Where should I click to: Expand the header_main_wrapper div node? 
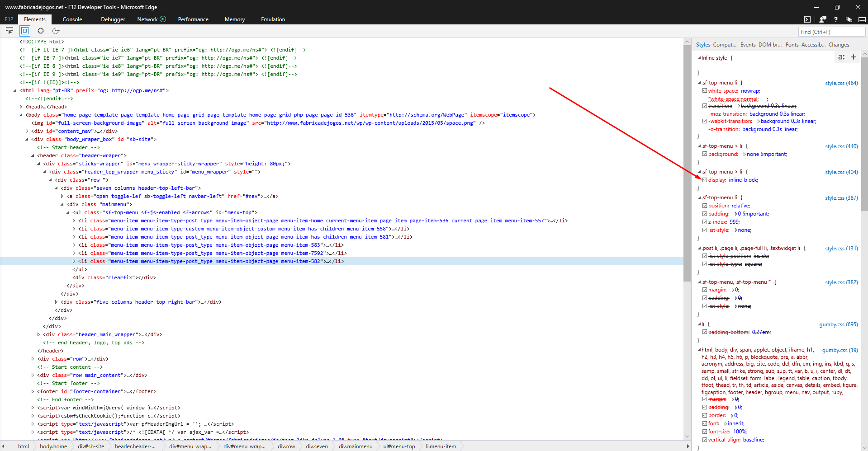point(38,334)
